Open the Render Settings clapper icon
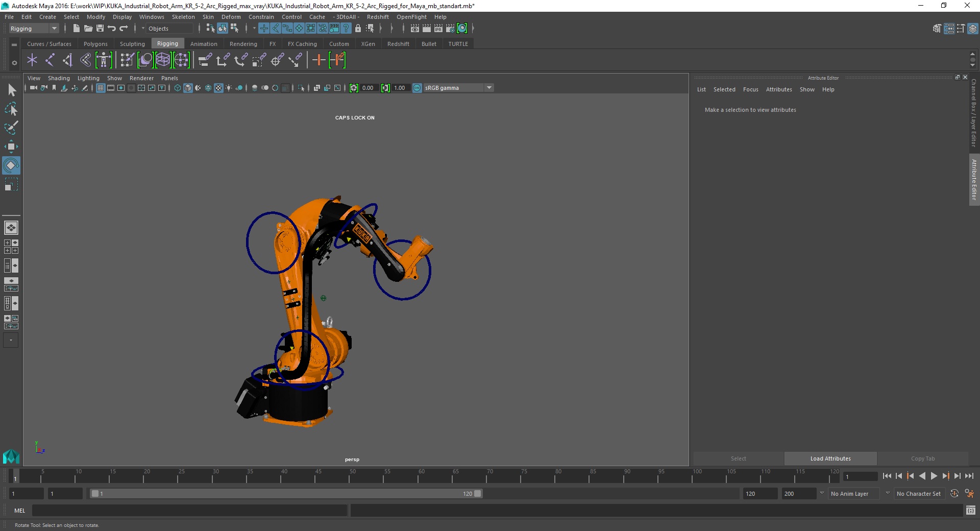 450,29
